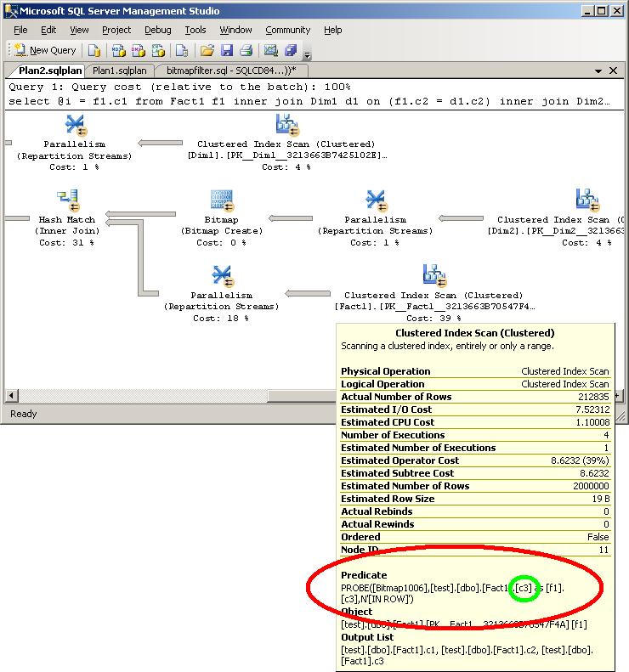Open the Project menu
Viewport: 629px width, 672px height.
(x=116, y=30)
